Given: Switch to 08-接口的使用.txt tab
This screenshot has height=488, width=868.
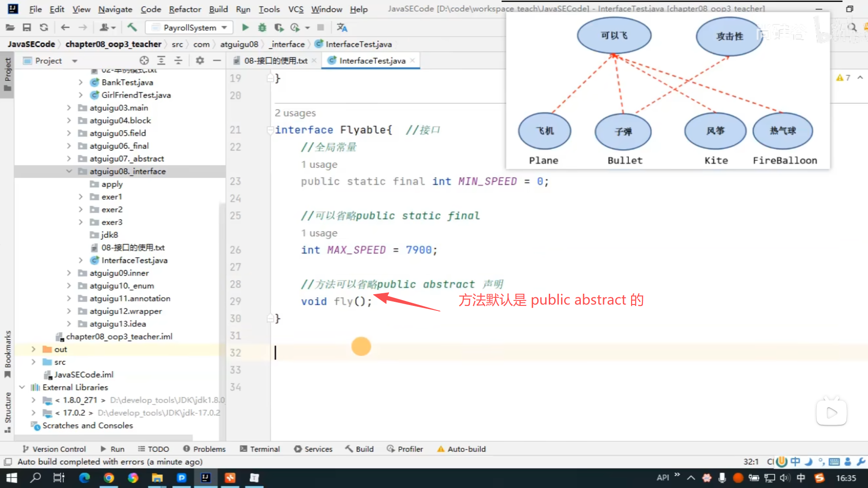Looking at the screenshot, I should click(275, 61).
